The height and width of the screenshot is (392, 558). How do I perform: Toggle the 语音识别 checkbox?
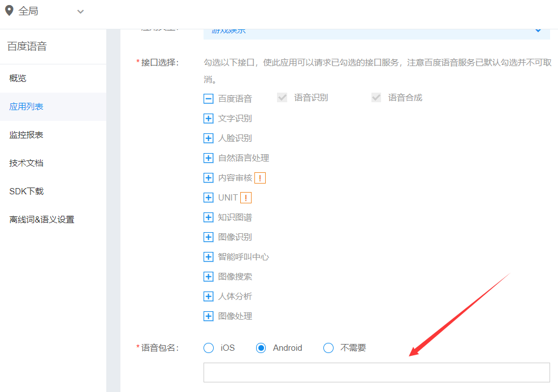tap(282, 97)
